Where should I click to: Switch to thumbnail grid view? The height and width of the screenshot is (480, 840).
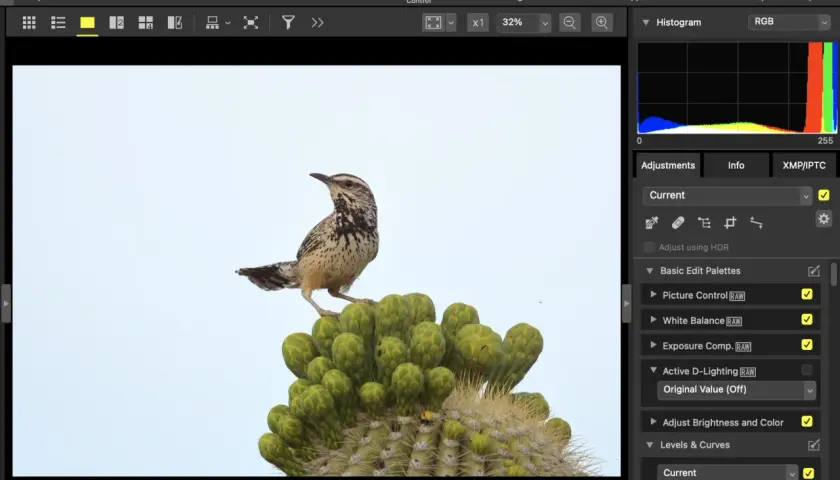[29, 22]
